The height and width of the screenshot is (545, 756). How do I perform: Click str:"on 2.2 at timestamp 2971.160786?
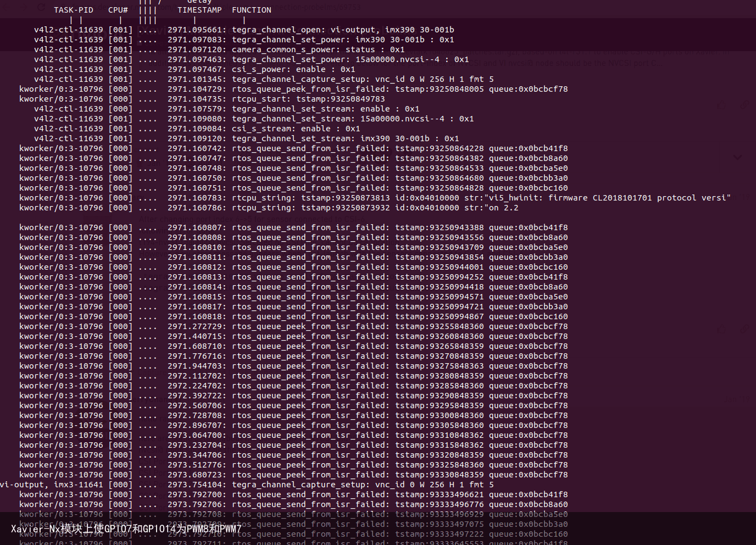(x=491, y=208)
